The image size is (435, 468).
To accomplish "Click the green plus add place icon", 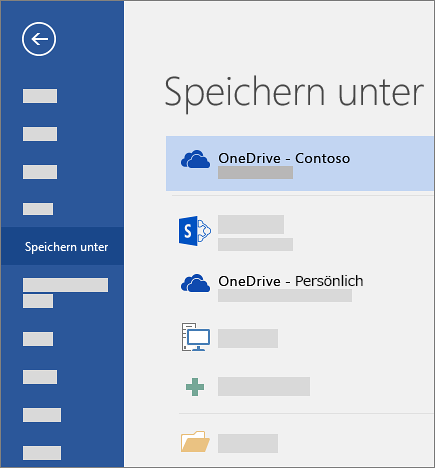I will 195,387.
